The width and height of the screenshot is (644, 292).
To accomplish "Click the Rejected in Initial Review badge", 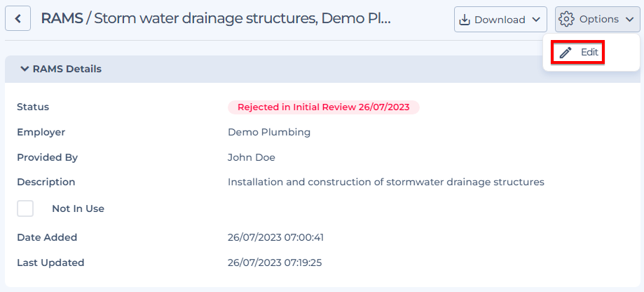I will [x=324, y=107].
